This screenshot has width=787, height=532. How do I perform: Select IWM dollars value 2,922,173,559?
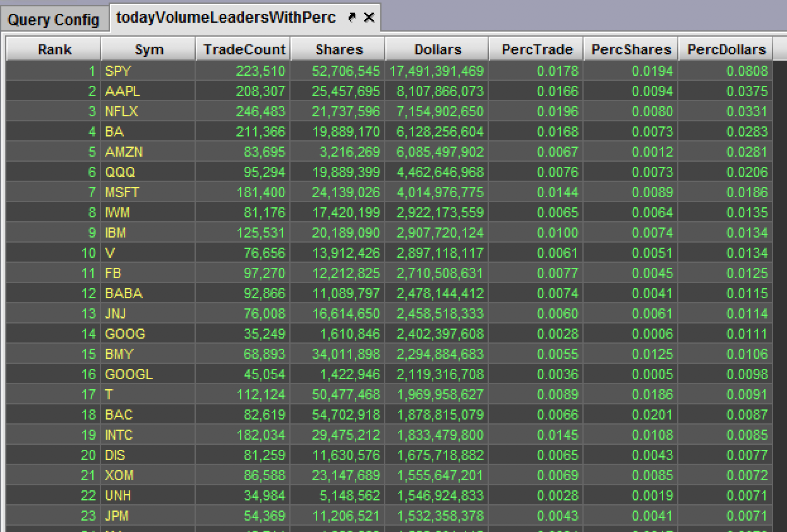(437, 212)
